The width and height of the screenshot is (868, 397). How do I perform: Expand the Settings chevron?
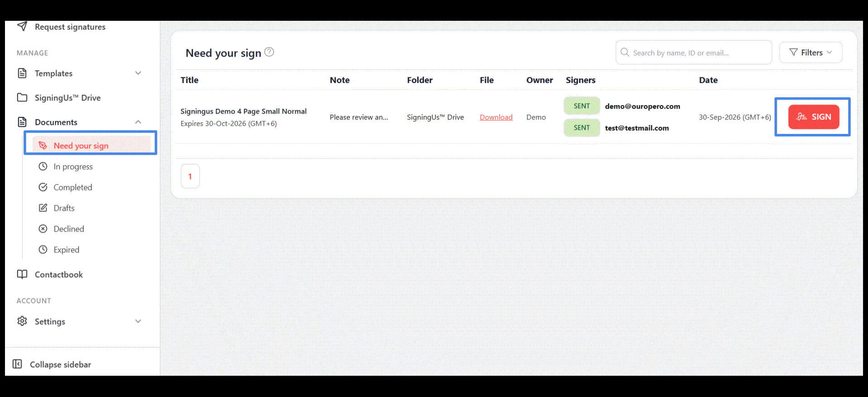tap(138, 321)
